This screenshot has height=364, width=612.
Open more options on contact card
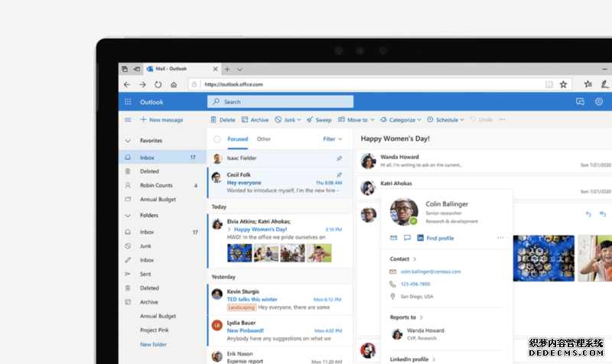[501, 238]
